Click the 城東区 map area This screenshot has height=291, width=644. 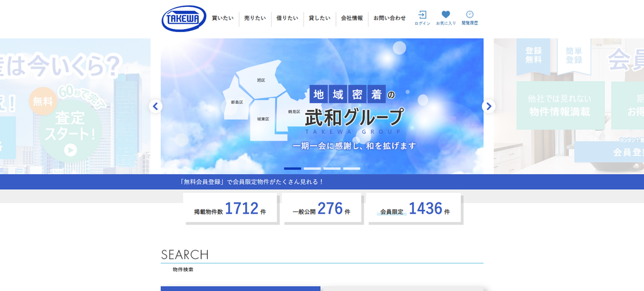click(x=263, y=119)
